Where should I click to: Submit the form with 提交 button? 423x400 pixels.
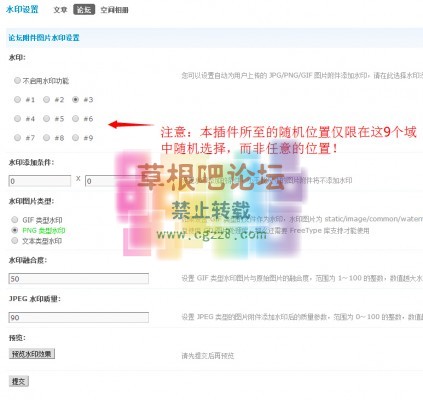tap(19, 381)
